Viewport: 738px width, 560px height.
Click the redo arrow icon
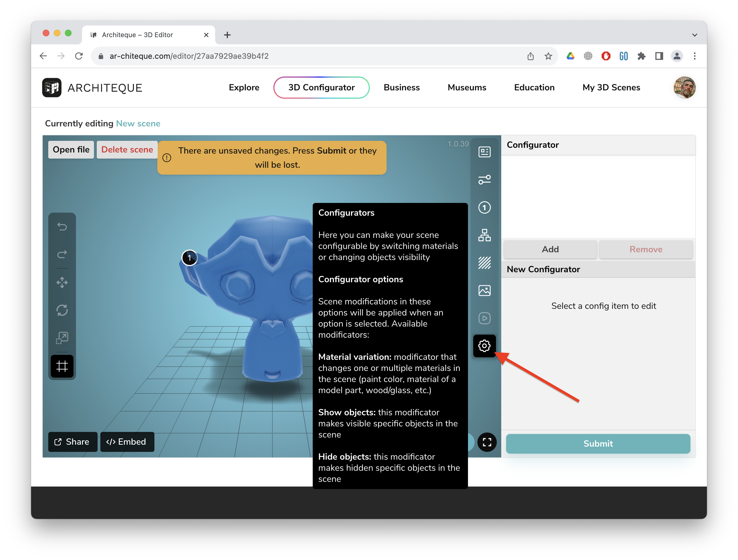[62, 254]
